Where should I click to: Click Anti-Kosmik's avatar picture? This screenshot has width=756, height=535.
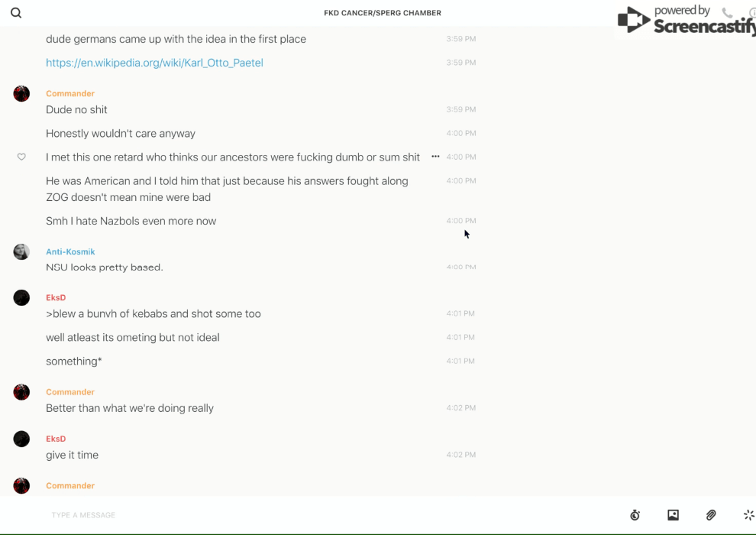(21, 251)
